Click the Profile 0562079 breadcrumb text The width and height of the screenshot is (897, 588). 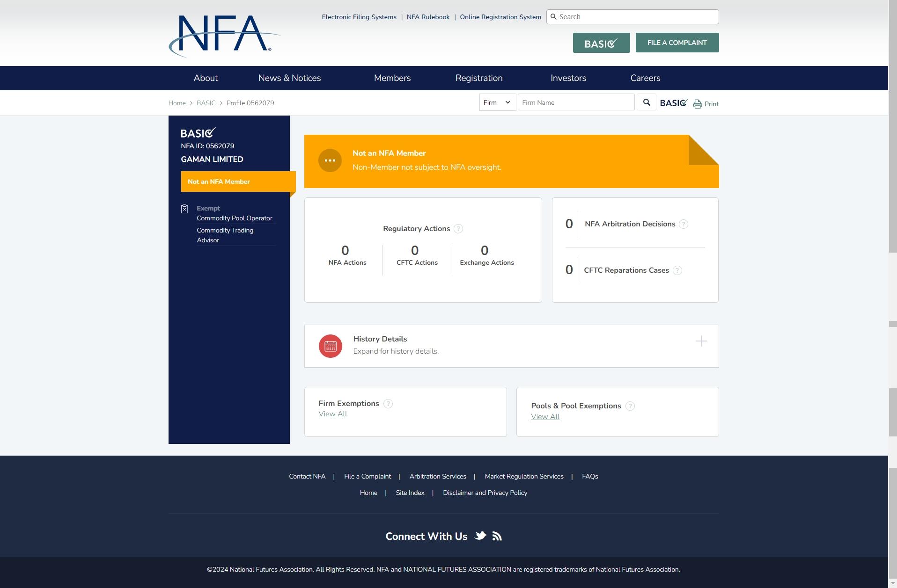[x=250, y=103]
